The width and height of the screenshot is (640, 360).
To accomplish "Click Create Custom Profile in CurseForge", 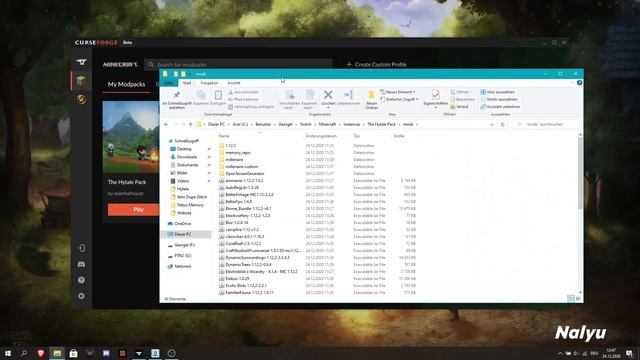I will [376, 64].
